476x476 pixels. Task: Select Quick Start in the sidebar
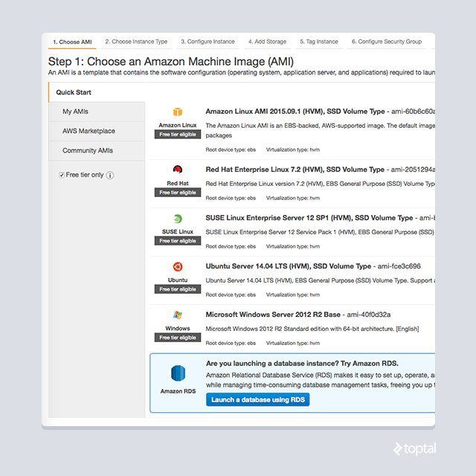coord(97,92)
